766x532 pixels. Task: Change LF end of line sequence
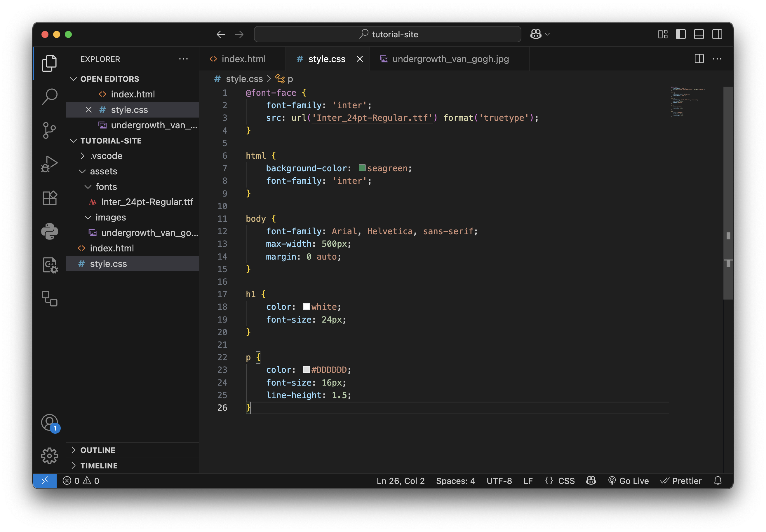click(x=528, y=481)
